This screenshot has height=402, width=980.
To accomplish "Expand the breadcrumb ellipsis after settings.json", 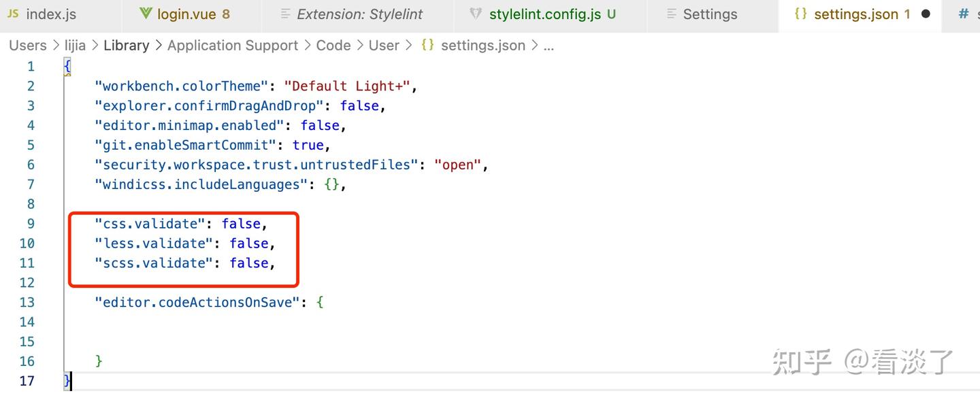I will point(549,46).
